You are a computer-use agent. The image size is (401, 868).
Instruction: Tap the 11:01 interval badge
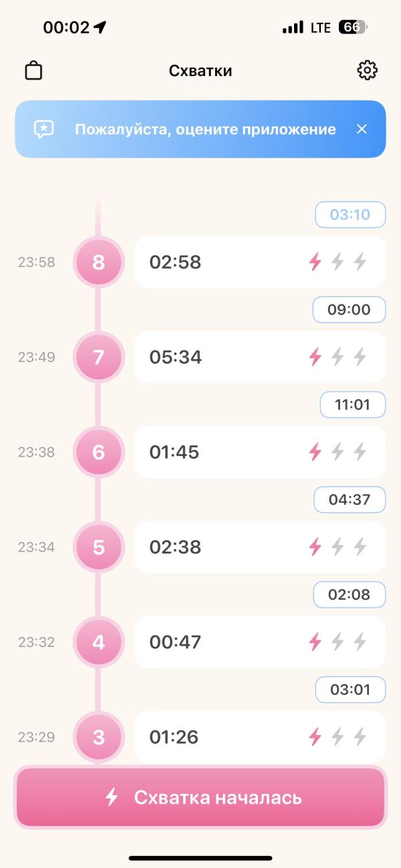(x=352, y=405)
